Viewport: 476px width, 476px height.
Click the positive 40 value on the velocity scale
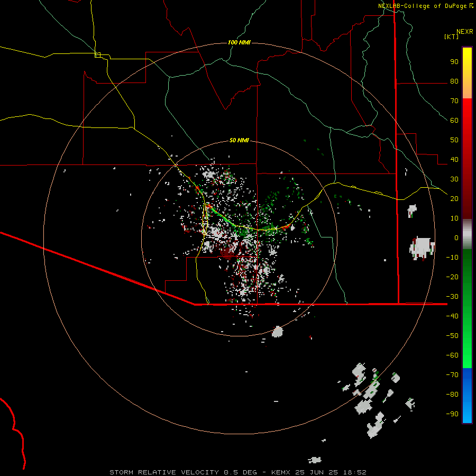[454, 159]
